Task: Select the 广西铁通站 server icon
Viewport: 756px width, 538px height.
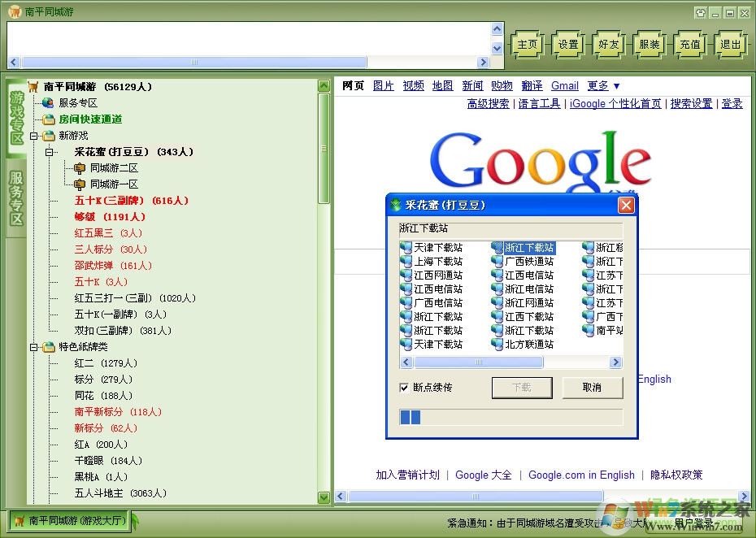Action: [497, 262]
